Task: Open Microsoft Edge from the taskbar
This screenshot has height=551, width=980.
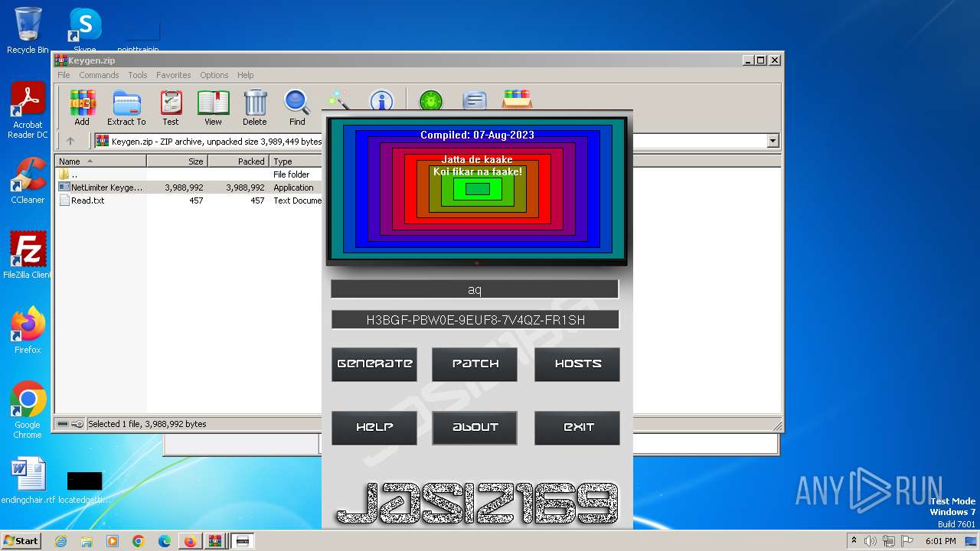Action: coord(165,541)
